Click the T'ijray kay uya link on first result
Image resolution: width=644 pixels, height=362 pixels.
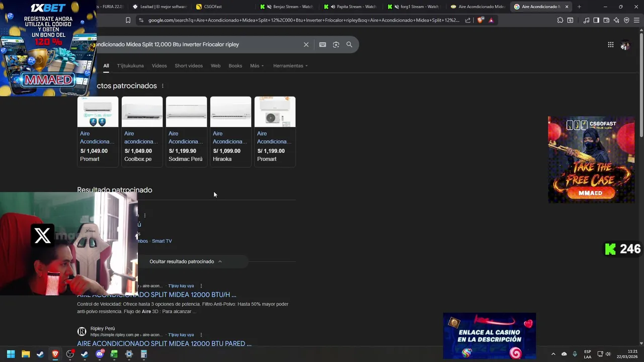181,286
